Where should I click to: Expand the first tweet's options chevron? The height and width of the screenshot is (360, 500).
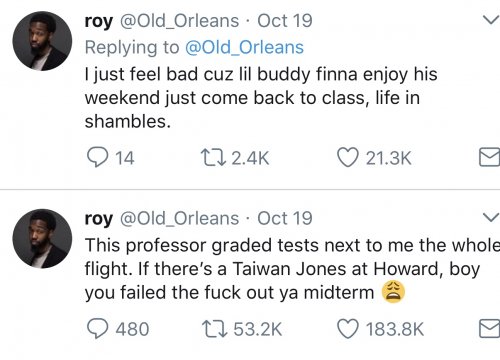(x=491, y=20)
